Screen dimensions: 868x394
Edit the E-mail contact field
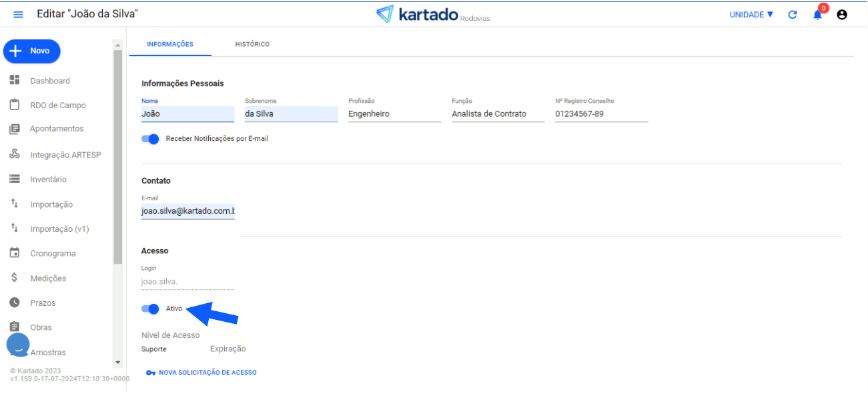[x=187, y=211]
